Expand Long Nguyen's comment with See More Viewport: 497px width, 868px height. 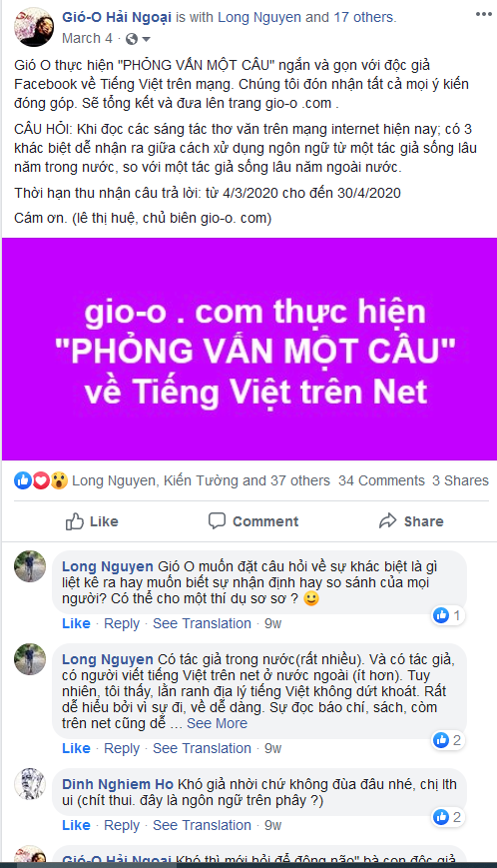coord(217,723)
